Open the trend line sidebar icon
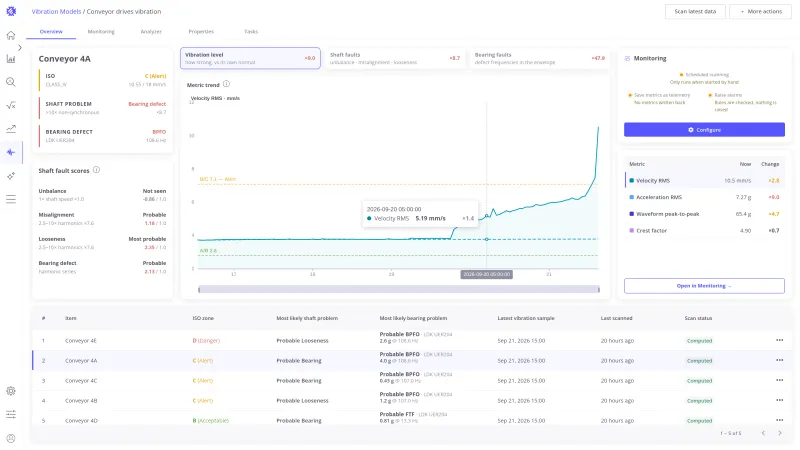This screenshot has height=450, width=800. (x=11, y=129)
